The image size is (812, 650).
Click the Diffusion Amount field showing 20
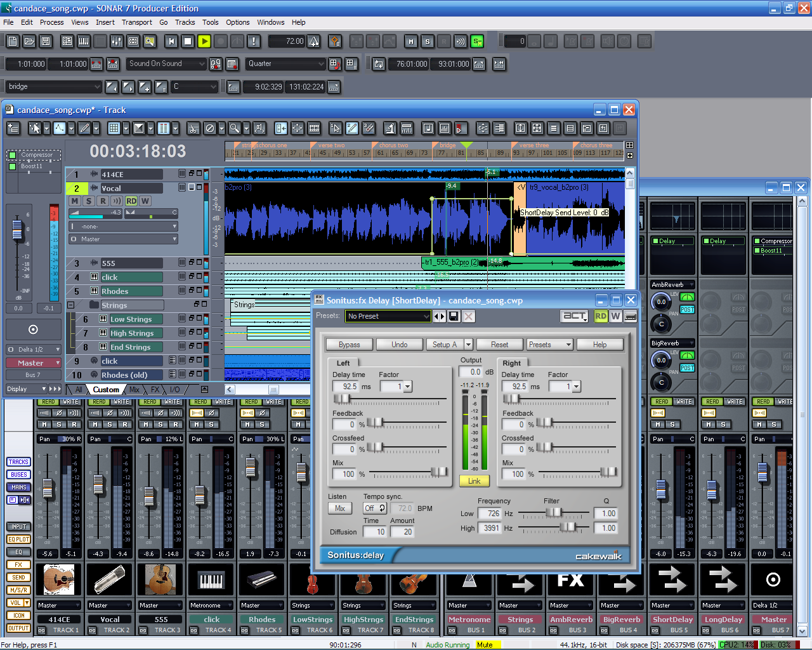(x=403, y=532)
